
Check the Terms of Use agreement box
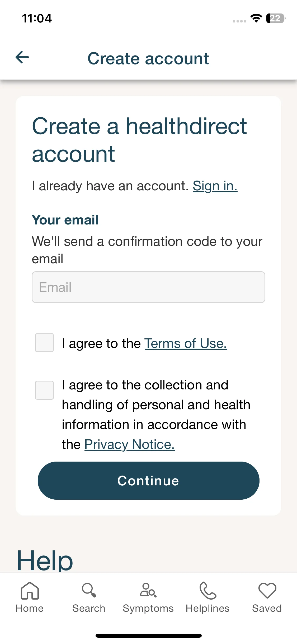[44, 343]
